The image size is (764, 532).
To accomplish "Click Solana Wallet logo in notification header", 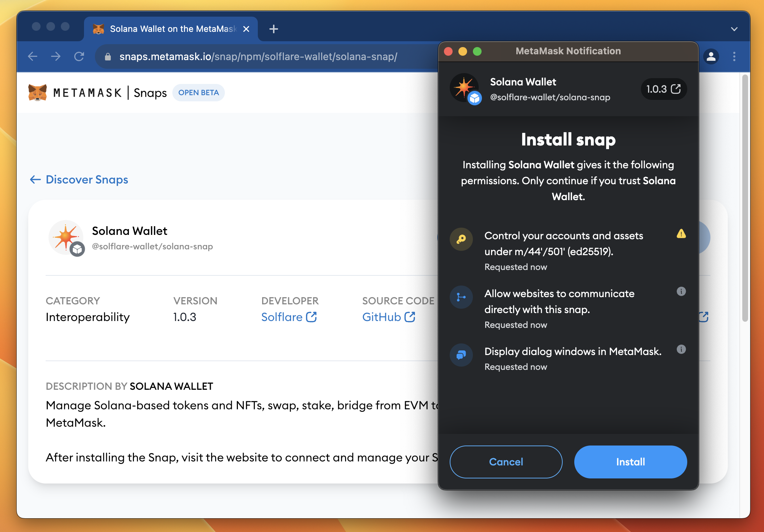I will (465, 88).
